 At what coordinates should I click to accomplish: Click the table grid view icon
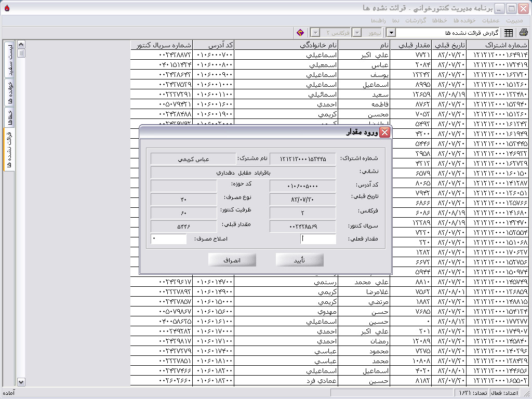(508, 33)
